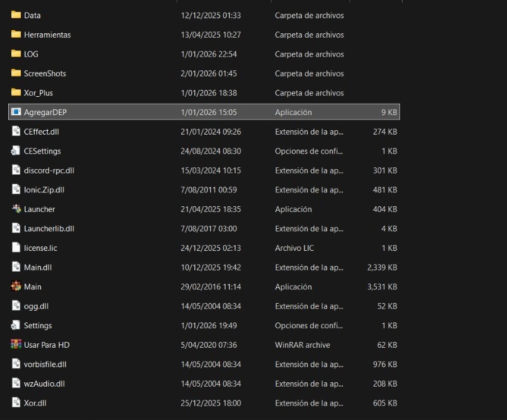
Task: Select the Usar Para HD WinRAR icon
Action: click(16, 345)
